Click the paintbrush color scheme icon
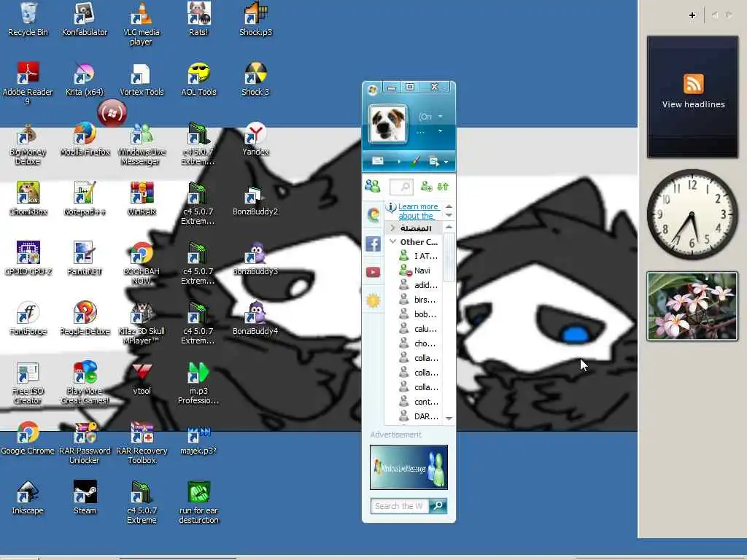747x560 pixels. [415, 161]
